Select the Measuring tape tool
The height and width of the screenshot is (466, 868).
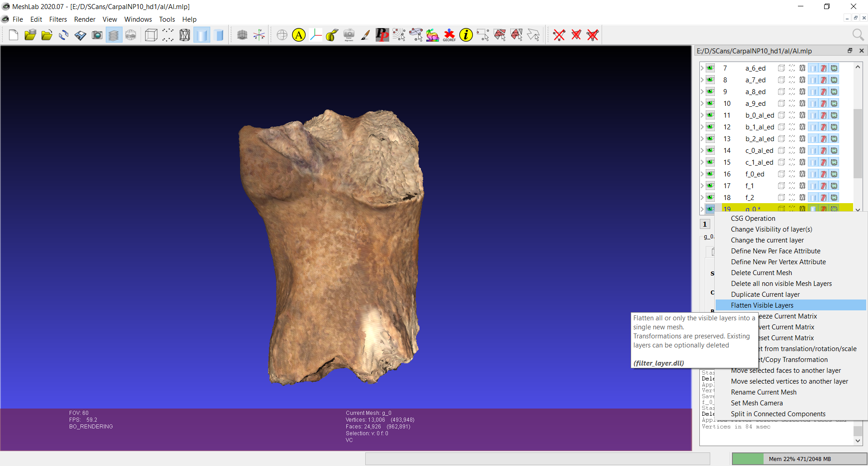pyautogui.click(x=332, y=35)
